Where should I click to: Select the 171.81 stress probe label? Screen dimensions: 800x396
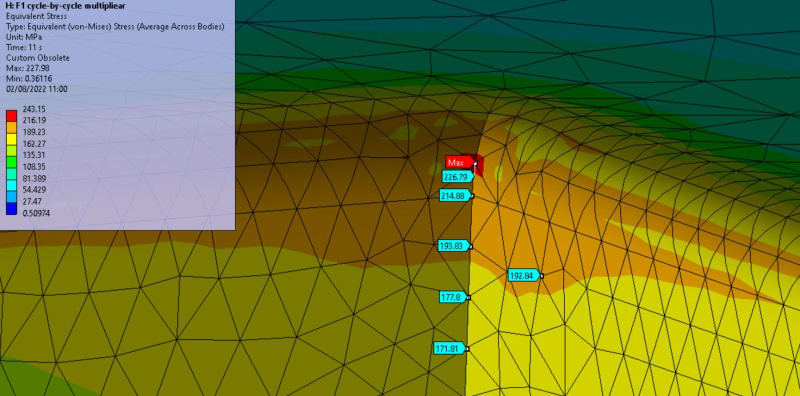point(449,349)
